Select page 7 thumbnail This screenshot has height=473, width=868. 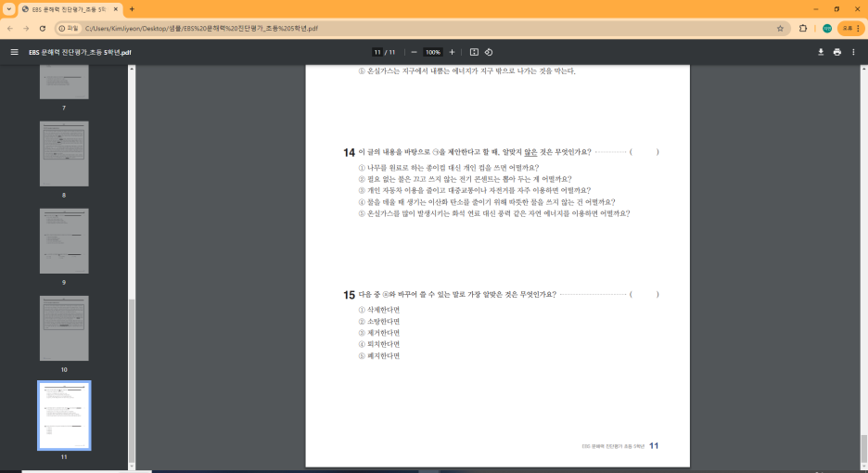pos(64,82)
